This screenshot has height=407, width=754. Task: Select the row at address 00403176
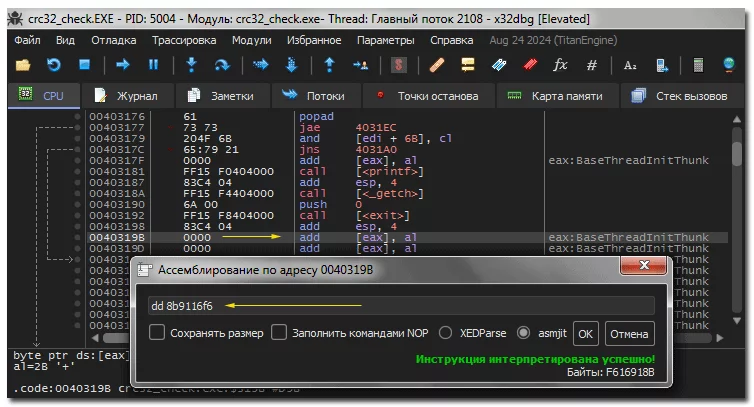(x=407, y=116)
